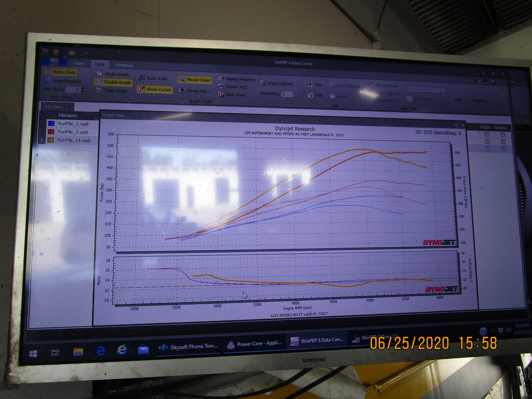
Task: Check Baseline box for RunFile_3.wp8
Action: [503, 142]
